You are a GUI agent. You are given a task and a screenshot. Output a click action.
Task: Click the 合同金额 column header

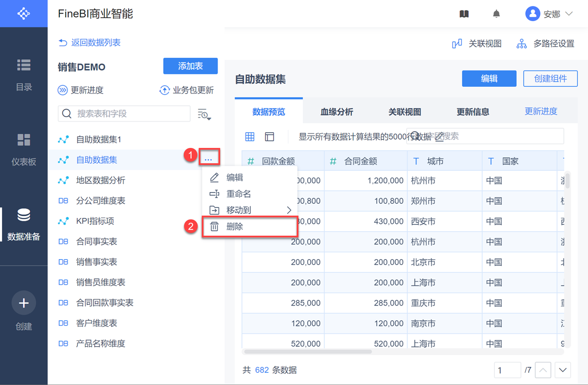(x=366, y=161)
